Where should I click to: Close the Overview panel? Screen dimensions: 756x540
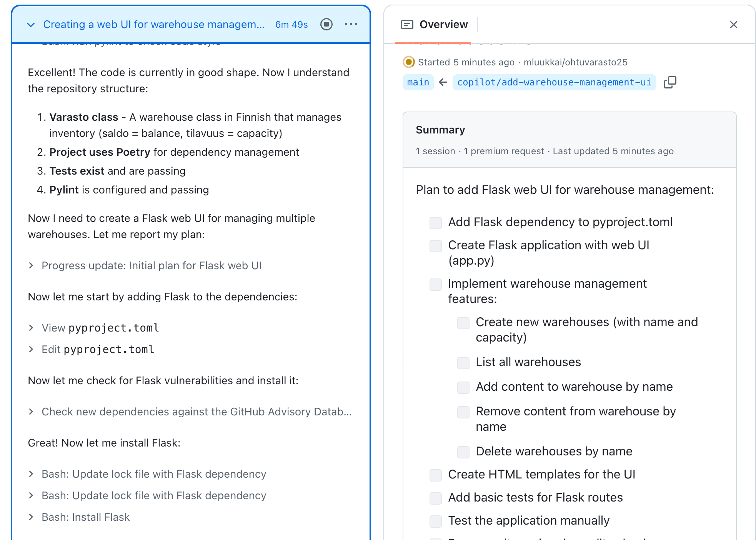pos(733,25)
